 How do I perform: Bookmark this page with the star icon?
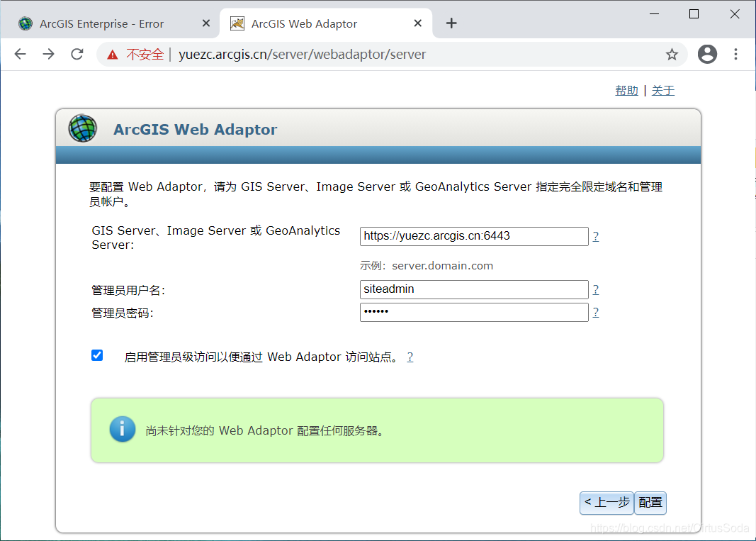[x=672, y=54]
